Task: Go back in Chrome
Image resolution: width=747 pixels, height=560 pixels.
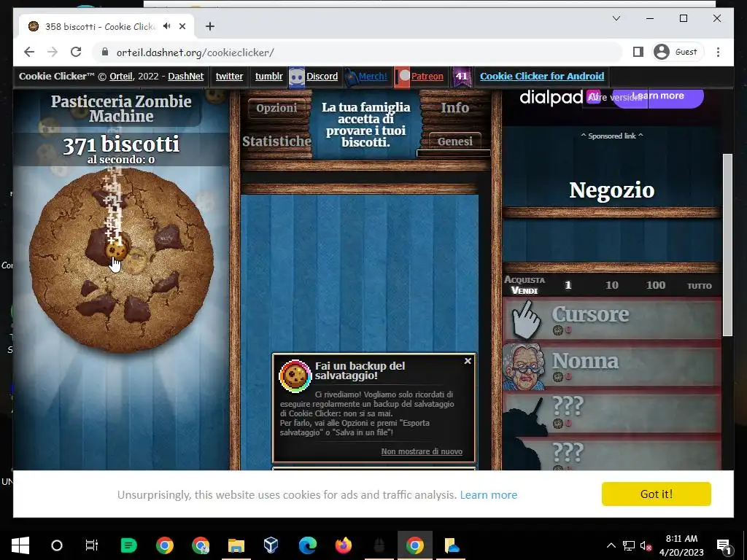Action: (29, 52)
